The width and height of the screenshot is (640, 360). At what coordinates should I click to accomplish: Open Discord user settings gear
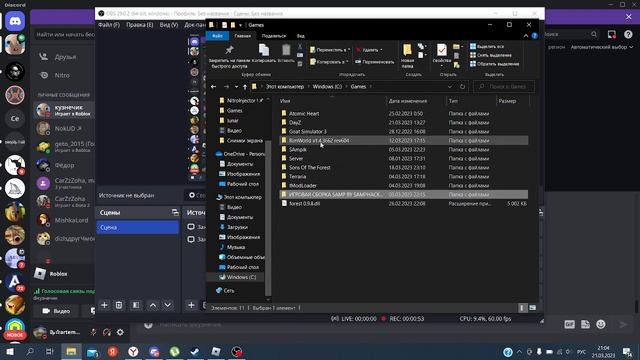click(x=120, y=332)
